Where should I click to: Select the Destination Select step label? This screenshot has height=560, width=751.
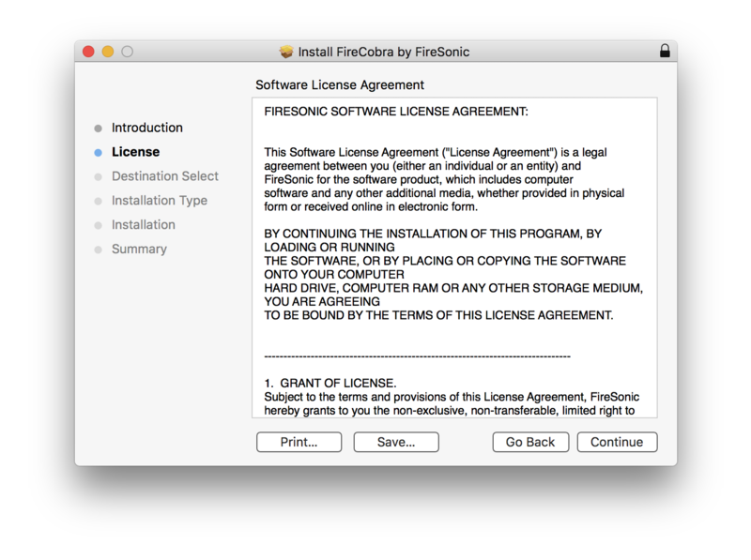click(x=165, y=176)
